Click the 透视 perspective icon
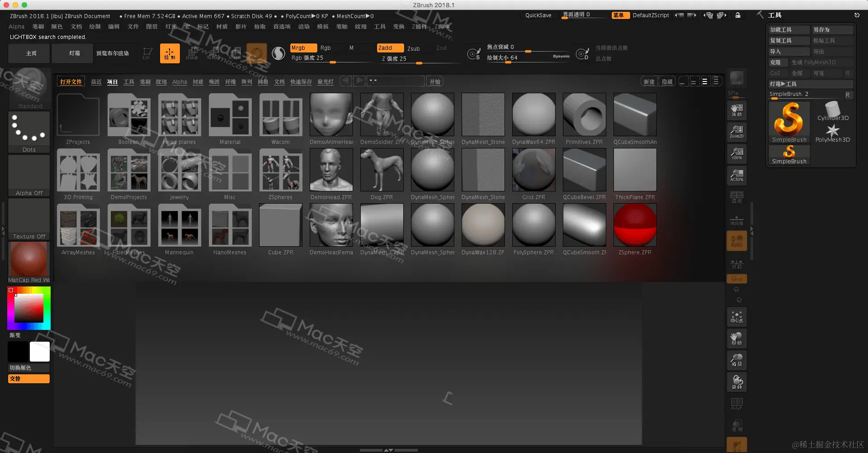 click(x=737, y=197)
